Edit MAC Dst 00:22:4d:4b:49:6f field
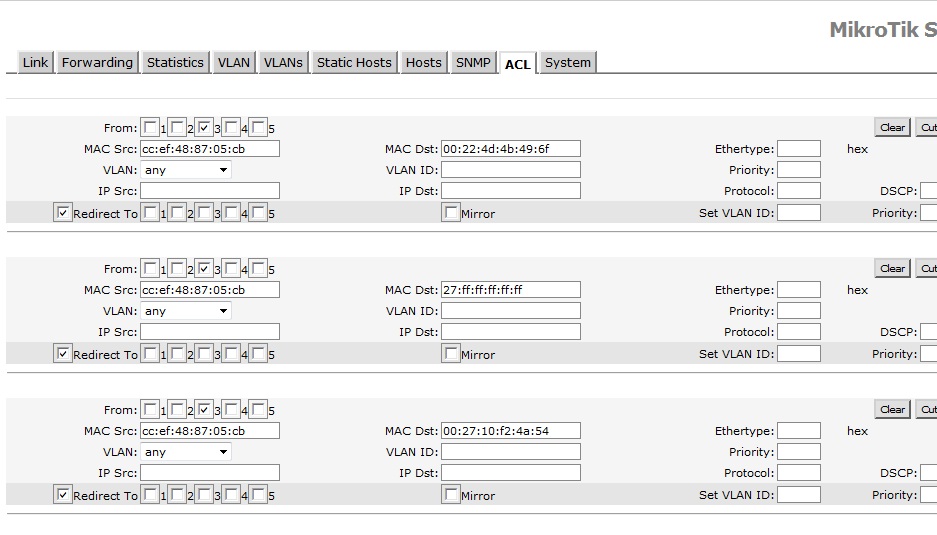The height and width of the screenshot is (535, 937). click(x=511, y=149)
